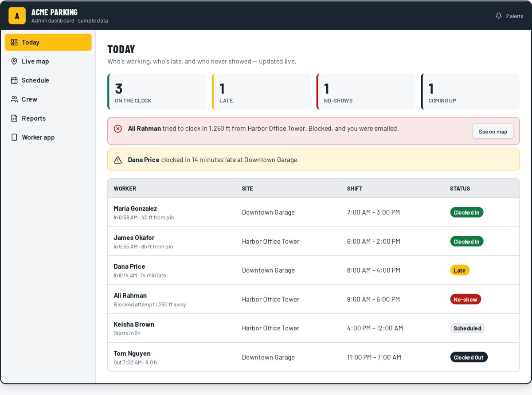The height and width of the screenshot is (395, 532).
Task: Select Worker app in sidebar
Action: (48, 137)
